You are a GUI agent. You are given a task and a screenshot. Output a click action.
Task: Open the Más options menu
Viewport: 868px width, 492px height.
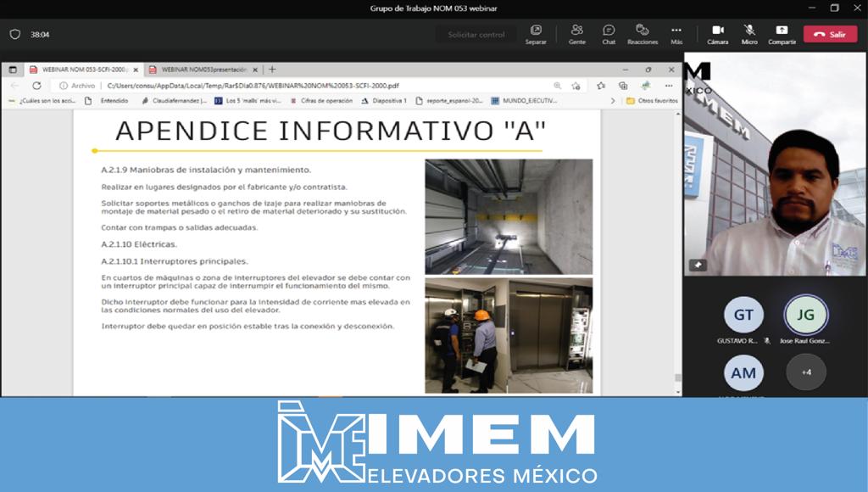coord(676,34)
